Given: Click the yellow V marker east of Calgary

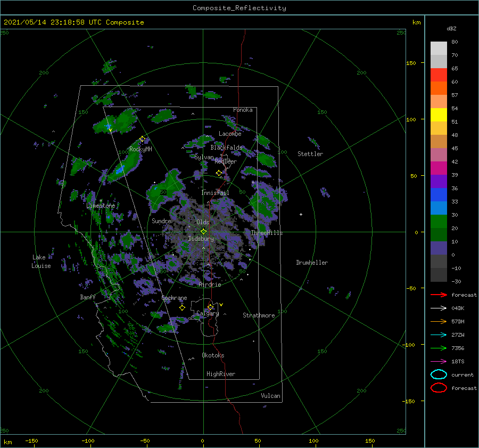Looking at the screenshot, I should point(221,305).
